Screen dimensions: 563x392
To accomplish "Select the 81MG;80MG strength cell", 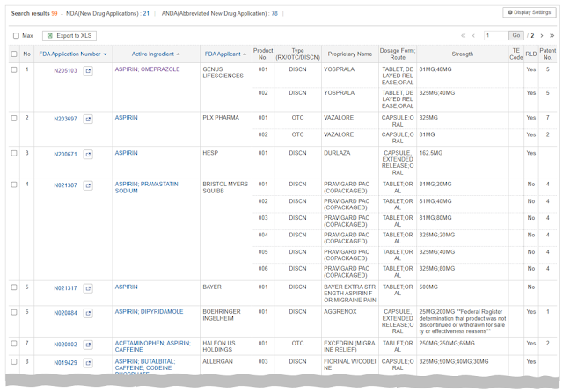I will (463, 221).
